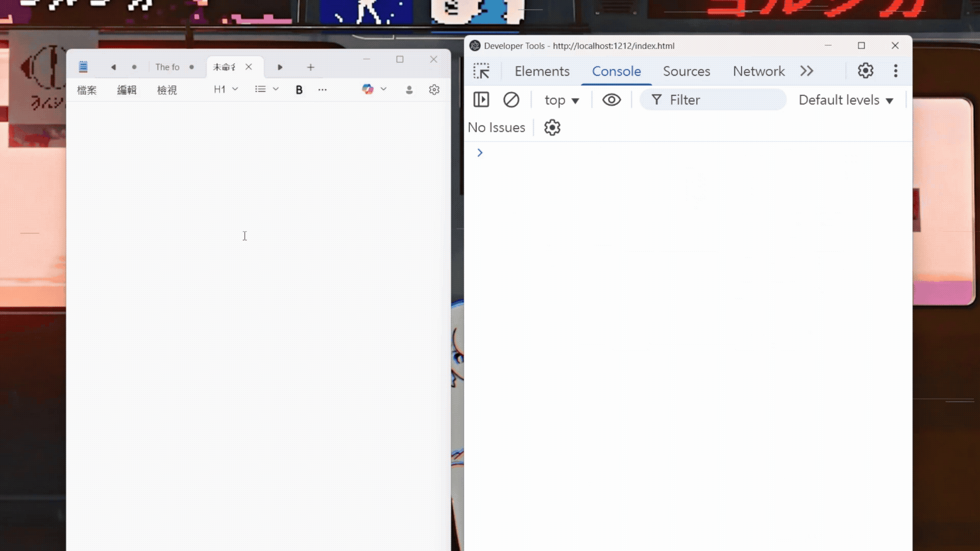This screenshot has width=980, height=551.
Task: Add a new Notepad tab with plus button
Action: pos(310,67)
